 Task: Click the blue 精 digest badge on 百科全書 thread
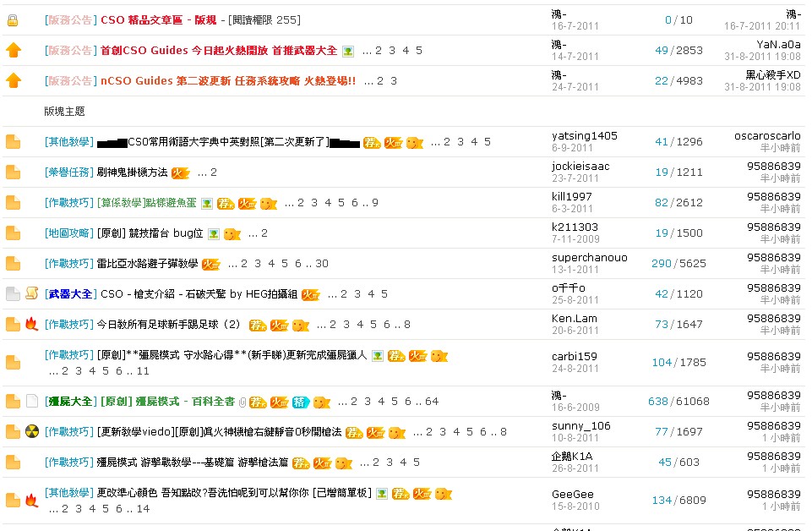(299, 402)
